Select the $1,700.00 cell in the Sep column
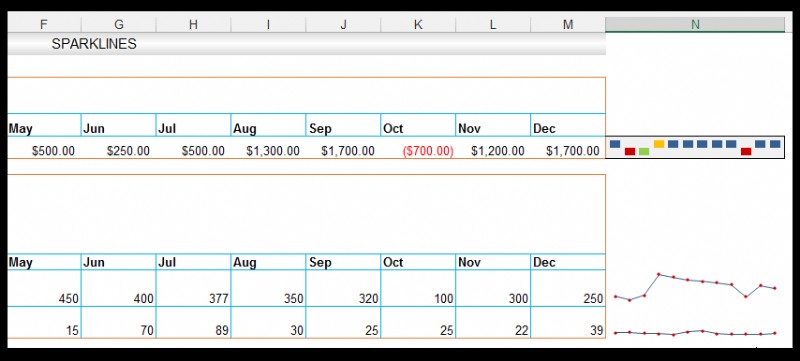The width and height of the screenshot is (800, 361). point(343,148)
